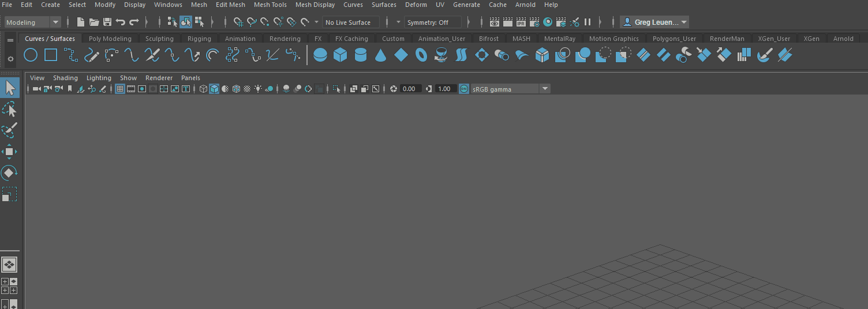
Task: Select the three-point circular arc tool
Action: [x=111, y=55]
